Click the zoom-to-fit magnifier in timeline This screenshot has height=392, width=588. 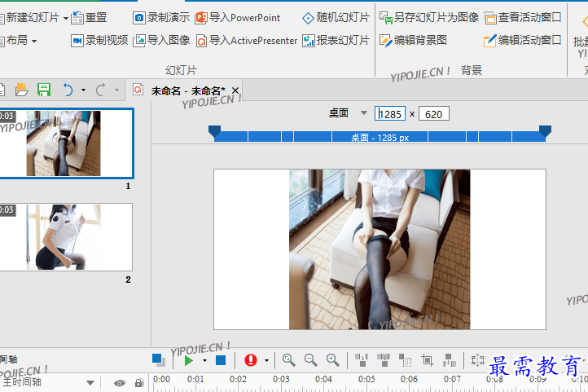point(289,360)
